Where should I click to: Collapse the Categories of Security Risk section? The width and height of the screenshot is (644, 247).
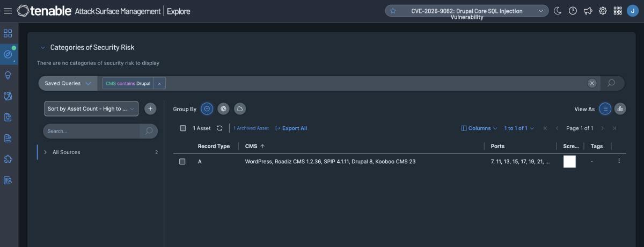pos(42,47)
